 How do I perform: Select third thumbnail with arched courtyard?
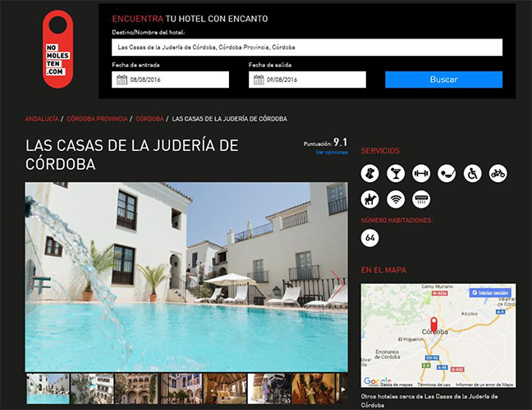(x=136, y=389)
